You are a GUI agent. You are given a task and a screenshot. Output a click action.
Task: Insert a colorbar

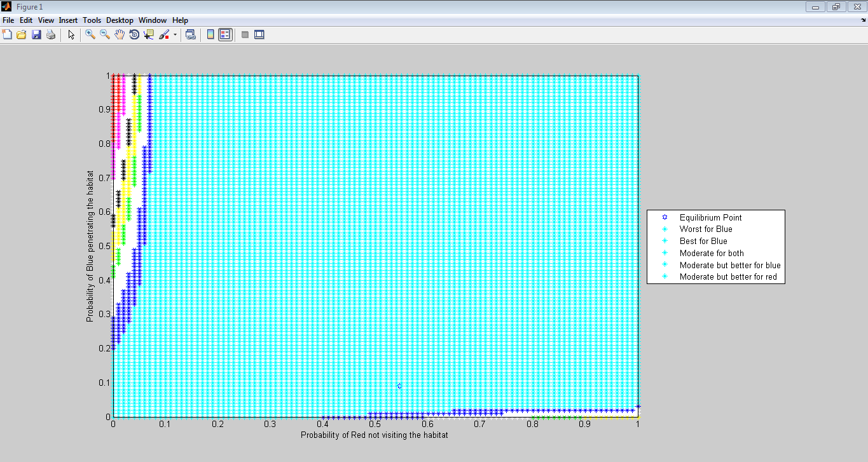[210, 34]
